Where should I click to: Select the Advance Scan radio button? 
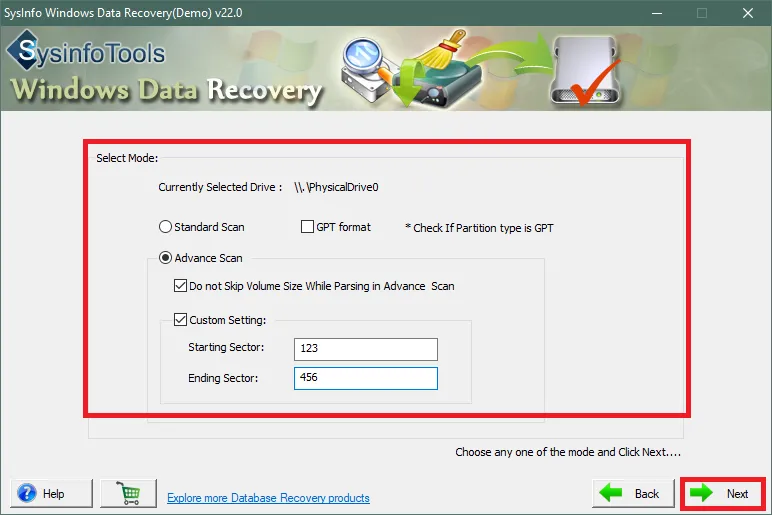(165, 258)
